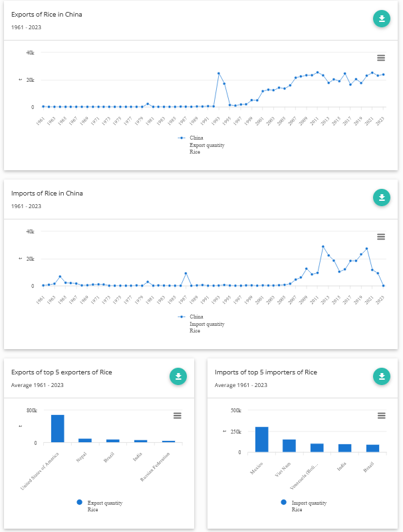Click the United States of America export bar

point(58,429)
